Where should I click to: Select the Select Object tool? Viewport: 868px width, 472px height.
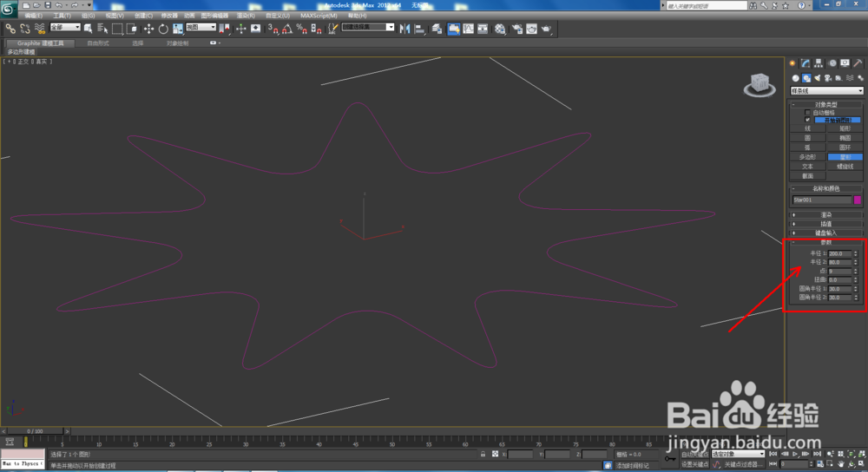click(88, 29)
